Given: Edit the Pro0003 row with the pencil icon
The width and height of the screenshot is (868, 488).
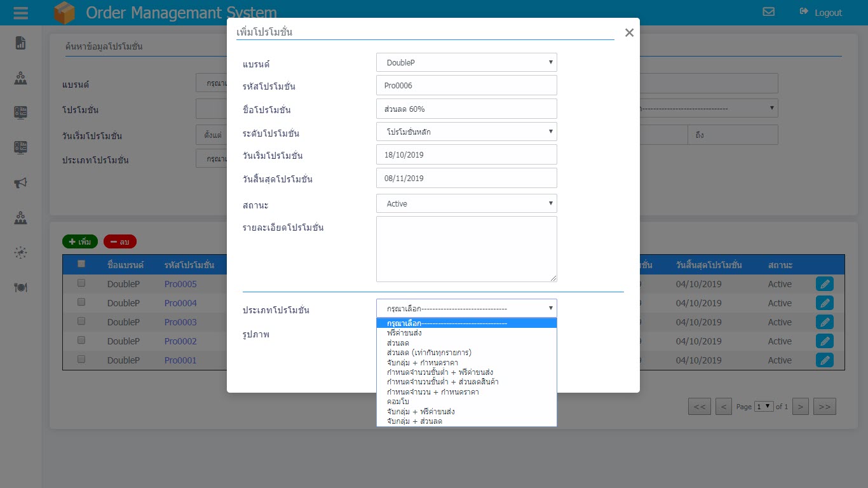Looking at the screenshot, I should point(824,322).
